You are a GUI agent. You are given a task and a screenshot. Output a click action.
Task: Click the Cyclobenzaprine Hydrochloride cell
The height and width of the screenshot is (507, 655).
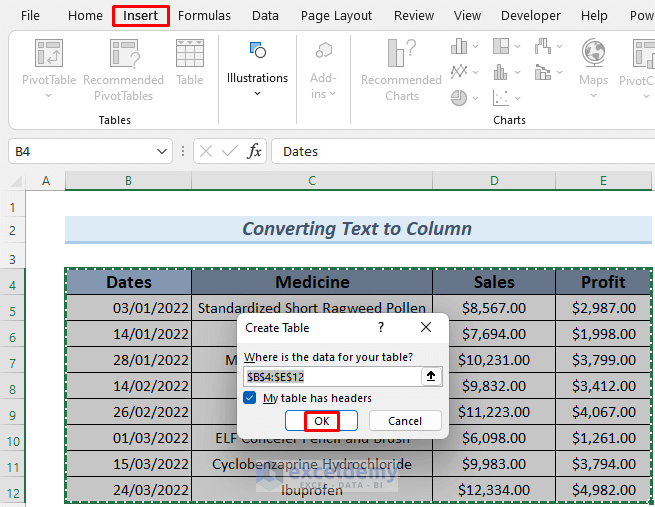312,464
